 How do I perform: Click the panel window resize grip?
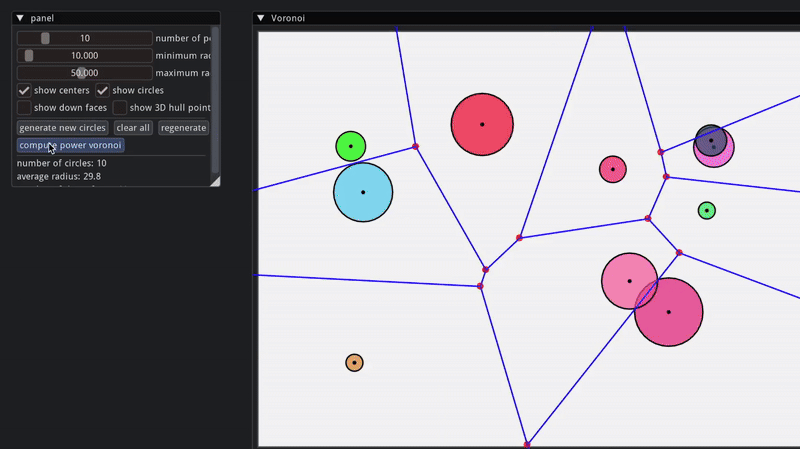click(x=214, y=181)
